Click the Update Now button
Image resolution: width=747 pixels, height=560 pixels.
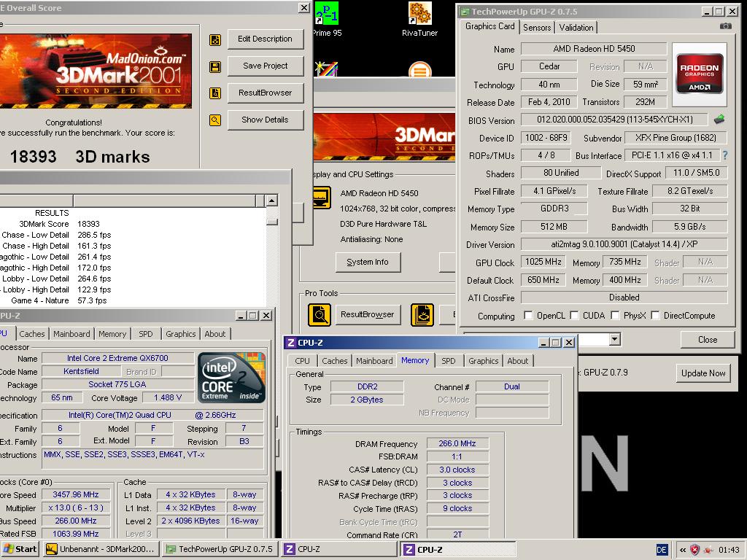point(703,373)
